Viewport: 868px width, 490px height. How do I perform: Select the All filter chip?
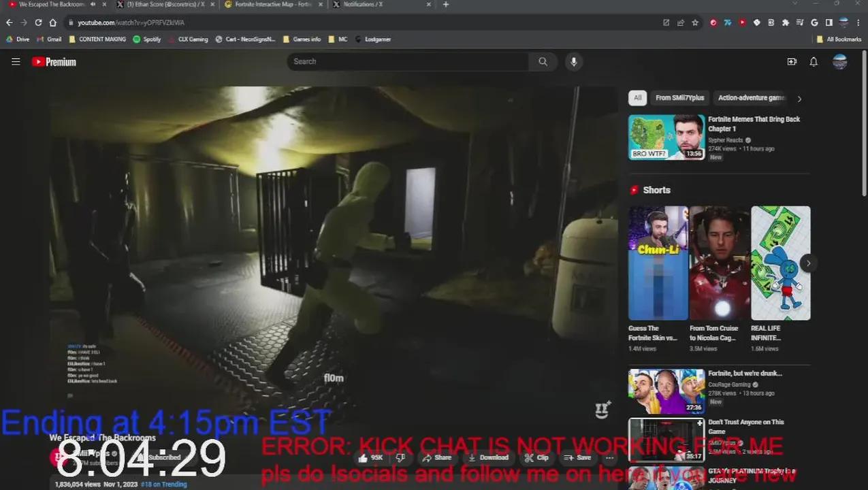pyautogui.click(x=637, y=98)
